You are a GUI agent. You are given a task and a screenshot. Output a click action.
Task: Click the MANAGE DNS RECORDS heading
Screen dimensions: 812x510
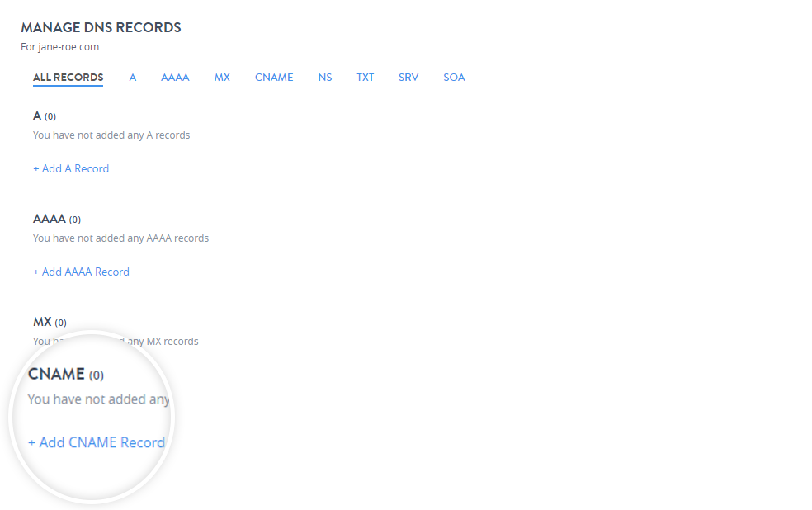pos(100,27)
